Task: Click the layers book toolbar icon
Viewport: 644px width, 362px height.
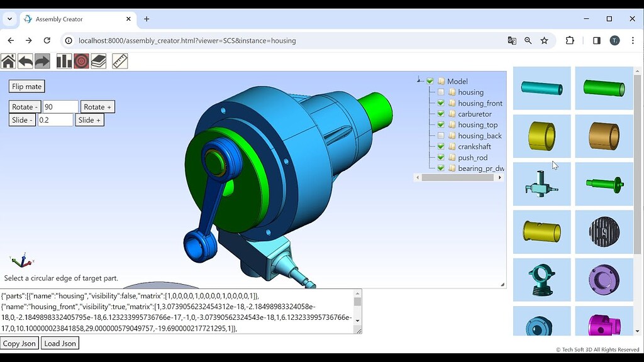Action: point(99,60)
